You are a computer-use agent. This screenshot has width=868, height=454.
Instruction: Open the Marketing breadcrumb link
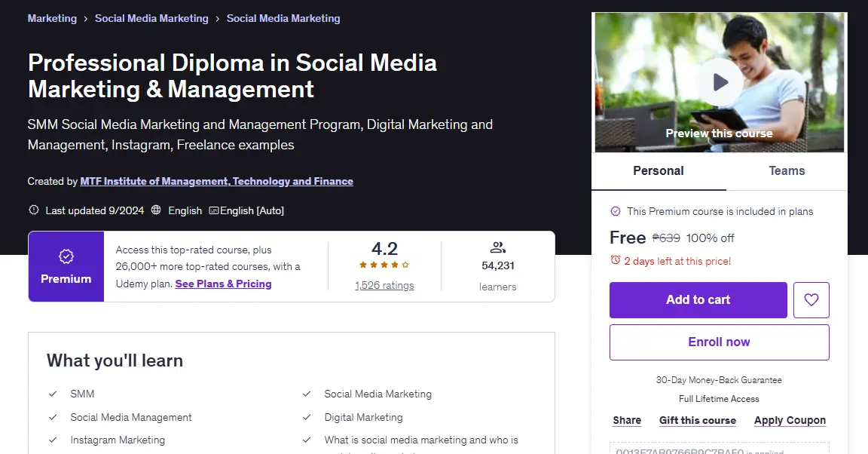(x=52, y=18)
